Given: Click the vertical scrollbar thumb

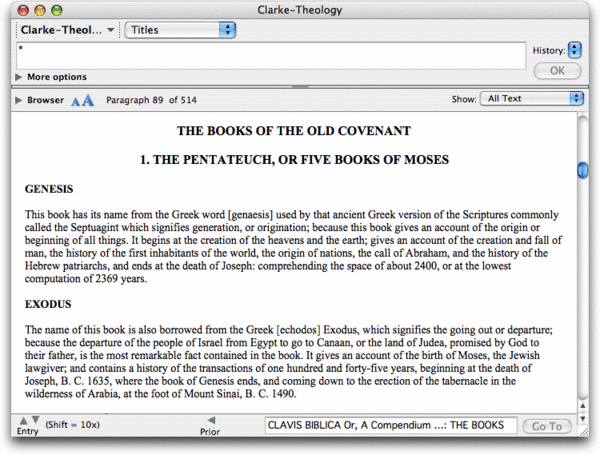Looking at the screenshot, I should click(x=582, y=170).
